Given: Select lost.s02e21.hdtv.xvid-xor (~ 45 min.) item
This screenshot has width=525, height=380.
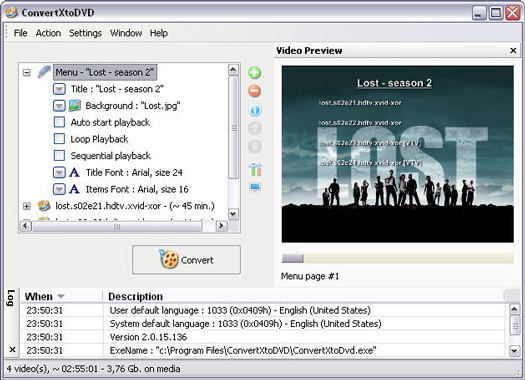Looking at the screenshot, I should point(135,206).
